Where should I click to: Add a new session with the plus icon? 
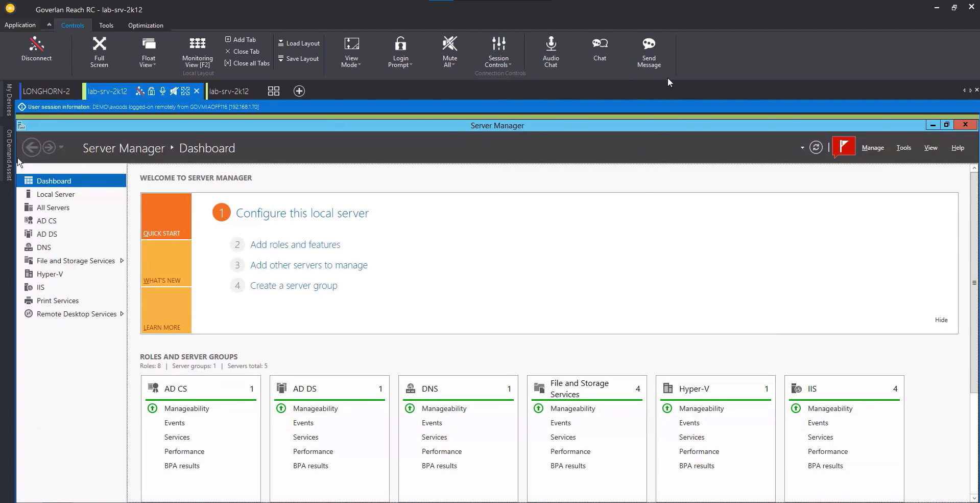coord(299,91)
